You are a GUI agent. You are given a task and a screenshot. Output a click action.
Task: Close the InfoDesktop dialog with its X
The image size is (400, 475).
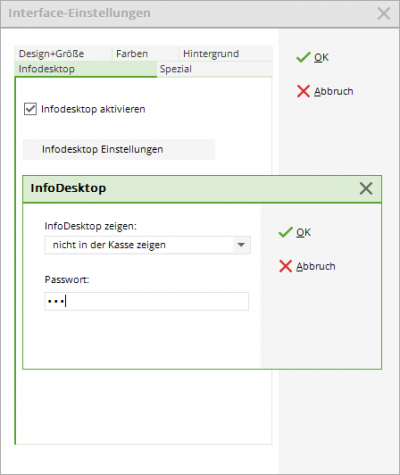pos(366,189)
